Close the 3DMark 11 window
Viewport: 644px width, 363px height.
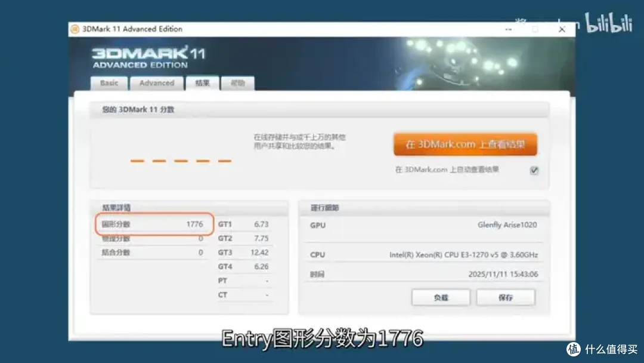coord(562,29)
